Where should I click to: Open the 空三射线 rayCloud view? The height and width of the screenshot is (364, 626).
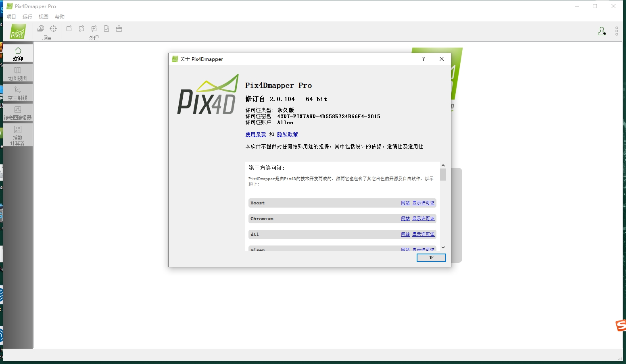pos(18,93)
